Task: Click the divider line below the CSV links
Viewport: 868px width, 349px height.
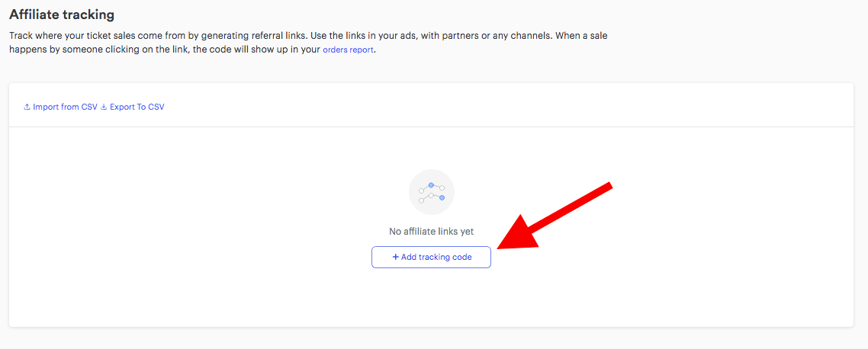Action: click(431, 127)
